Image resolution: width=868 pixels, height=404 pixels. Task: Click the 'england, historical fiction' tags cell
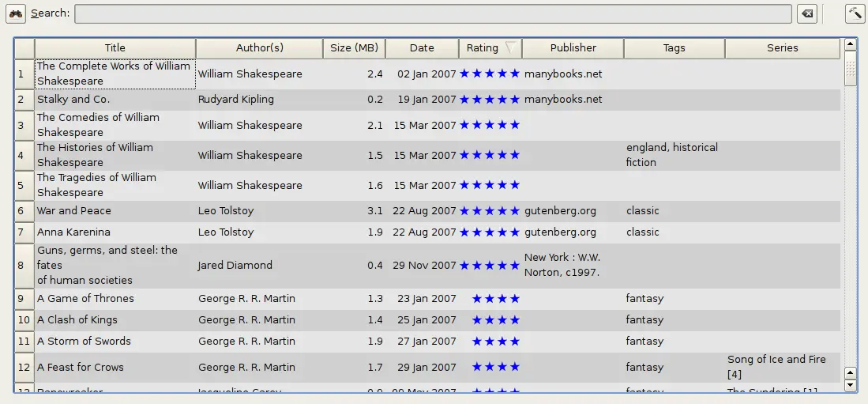pyautogui.click(x=672, y=155)
